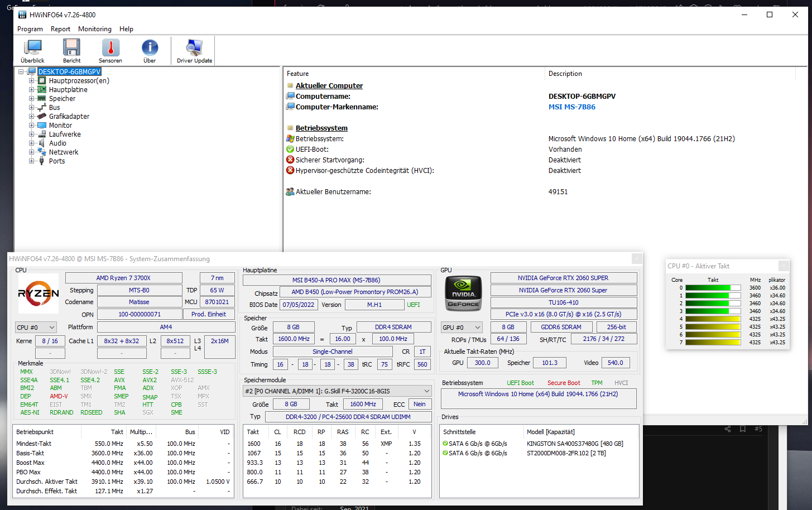
Task: Click the Netzwerk icon in tree
Action: (42, 152)
